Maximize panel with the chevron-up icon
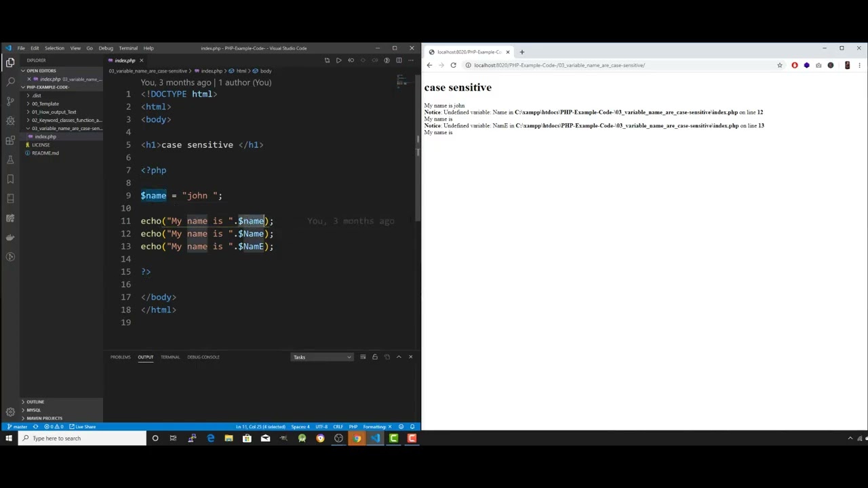 point(399,357)
